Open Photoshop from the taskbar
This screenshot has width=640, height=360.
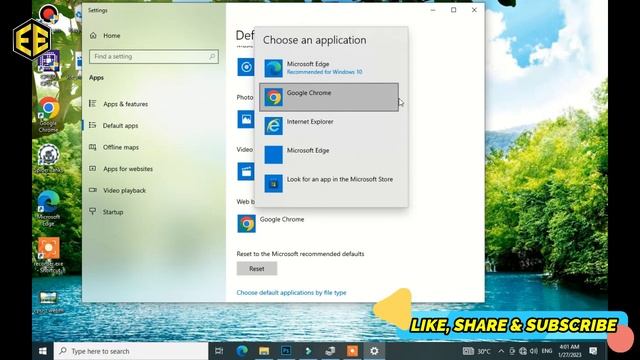pyautogui.click(x=286, y=351)
